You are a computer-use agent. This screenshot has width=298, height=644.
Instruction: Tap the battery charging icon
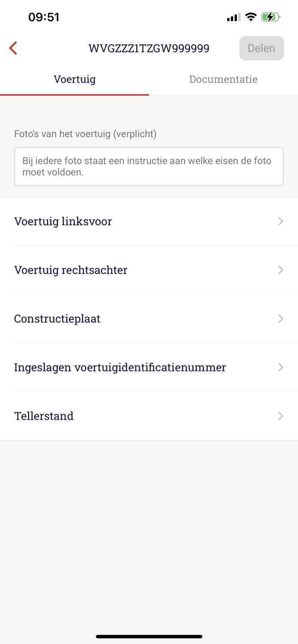pyautogui.click(x=270, y=17)
